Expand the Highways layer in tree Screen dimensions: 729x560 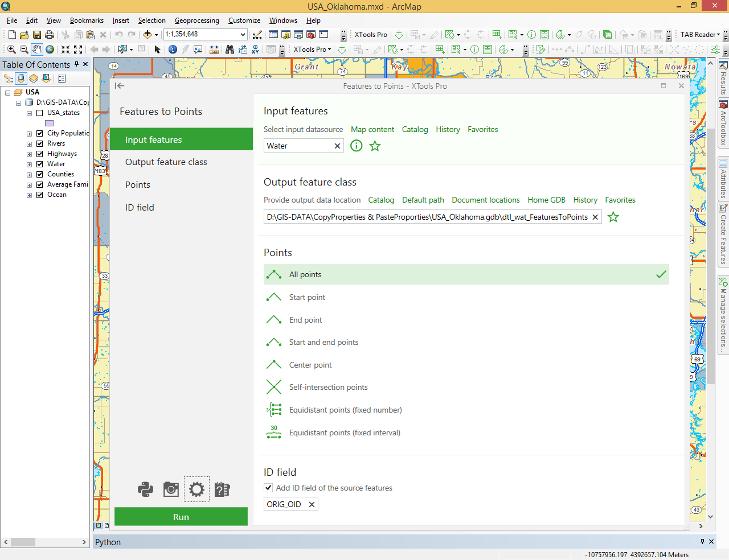[x=29, y=154]
